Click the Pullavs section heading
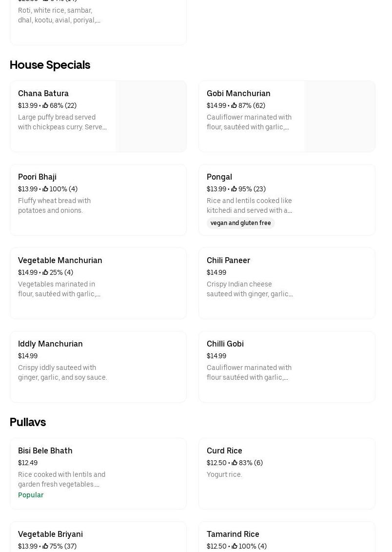This screenshot has height=552, width=392. coord(28,422)
